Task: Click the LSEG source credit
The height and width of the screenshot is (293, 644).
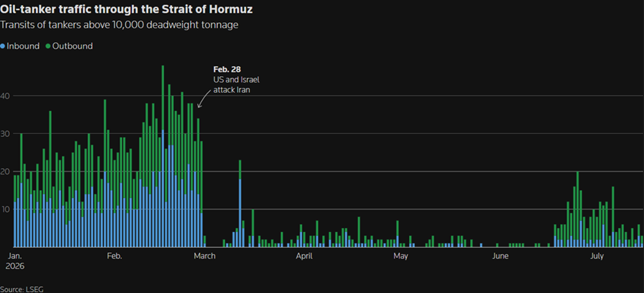Action: 21,289
